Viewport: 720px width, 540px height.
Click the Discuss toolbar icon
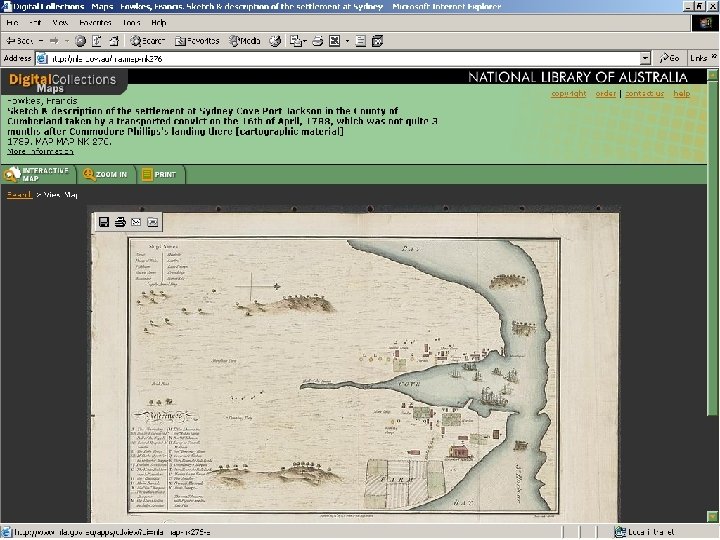[361, 41]
